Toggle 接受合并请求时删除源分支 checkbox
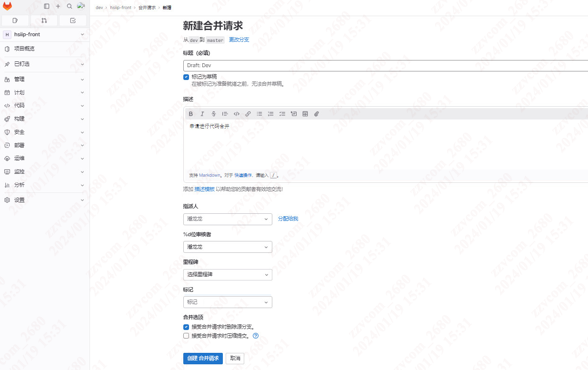Screen dimensions: 588x370 (186, 327)
